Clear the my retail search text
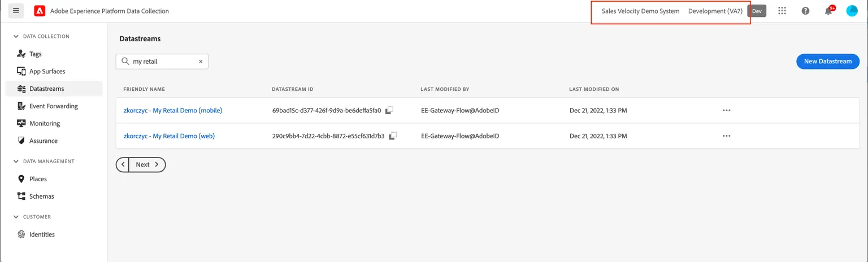The width and height of the screenshot is (868, 262). click(x=201, y=62)
